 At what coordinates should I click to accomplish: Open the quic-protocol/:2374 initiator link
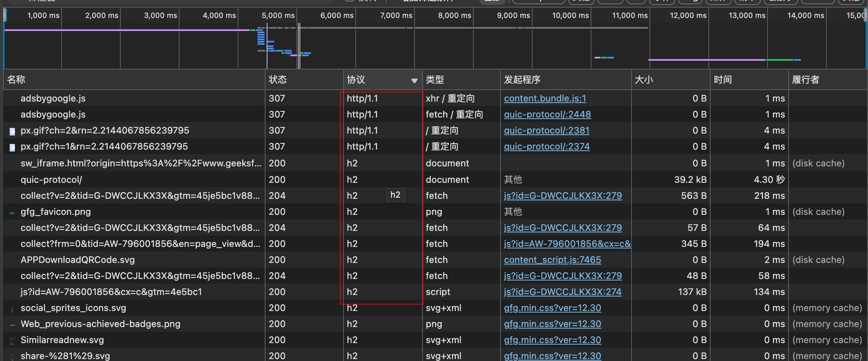point(547,147)
